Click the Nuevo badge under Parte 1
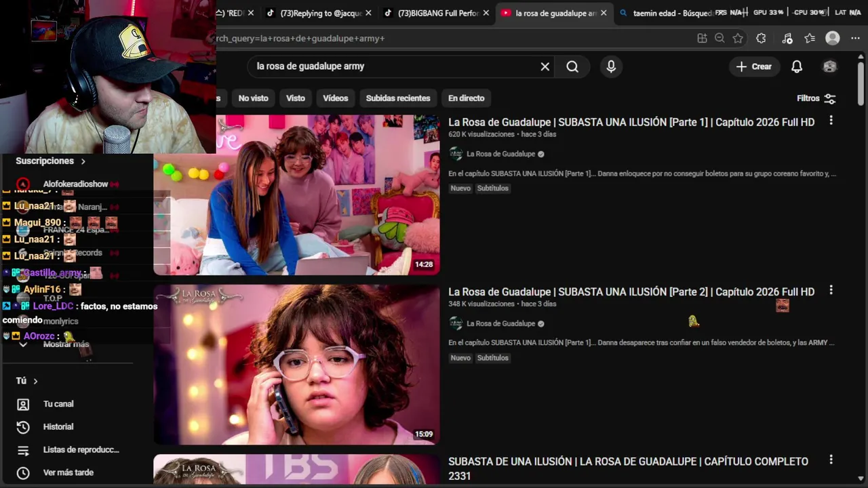Image resolution: width=868 pixels, height=488 pixels. pos(460,188)
